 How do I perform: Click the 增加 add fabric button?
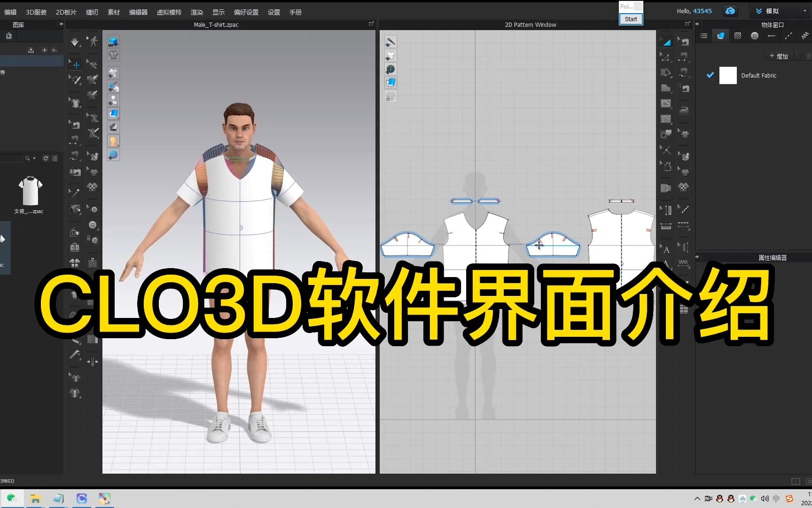coord(779,56)
